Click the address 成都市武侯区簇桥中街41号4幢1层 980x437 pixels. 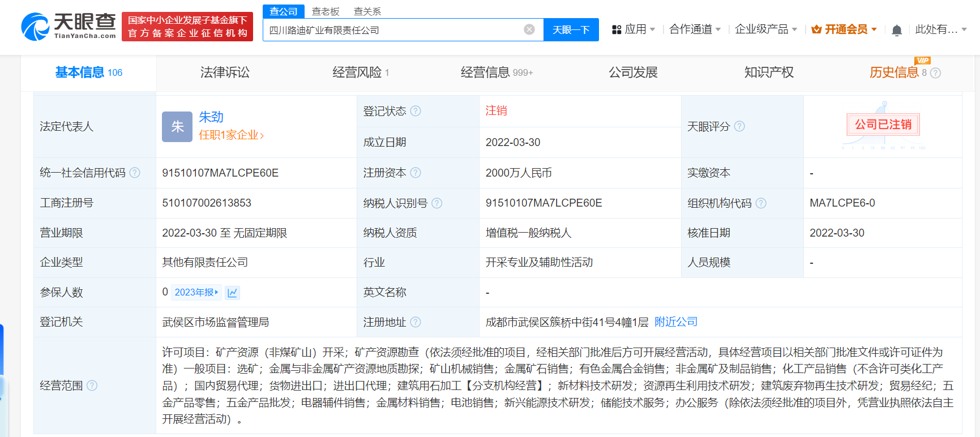coord(567,322)
